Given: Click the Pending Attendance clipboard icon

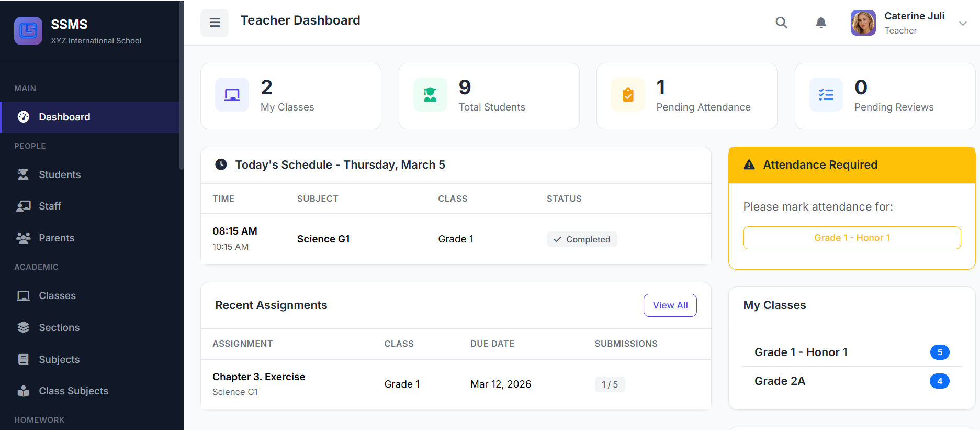Looking at the screenshot, I should (x=628, y=95).
